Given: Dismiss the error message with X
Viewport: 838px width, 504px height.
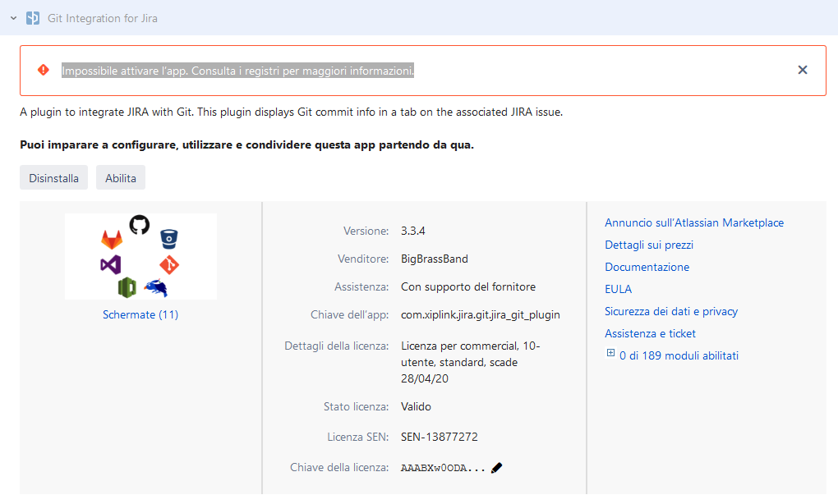Looking at the screenshot, I should point(802,70).
